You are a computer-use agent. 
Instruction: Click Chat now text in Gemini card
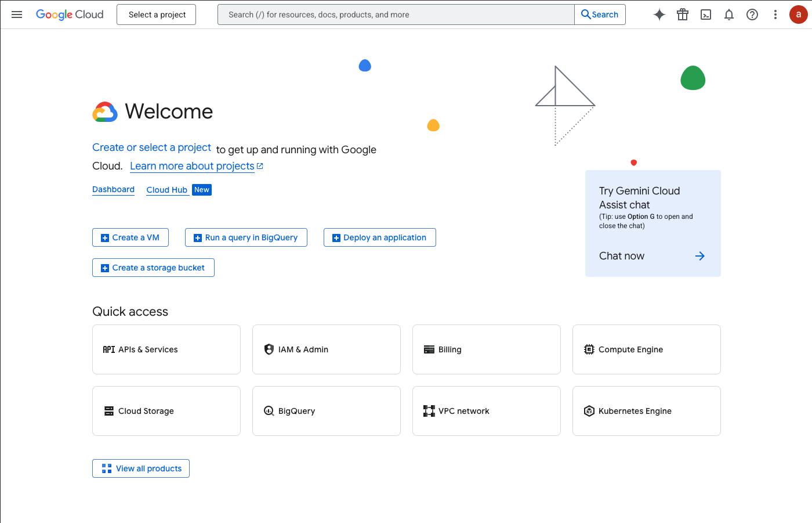(622, 256)
